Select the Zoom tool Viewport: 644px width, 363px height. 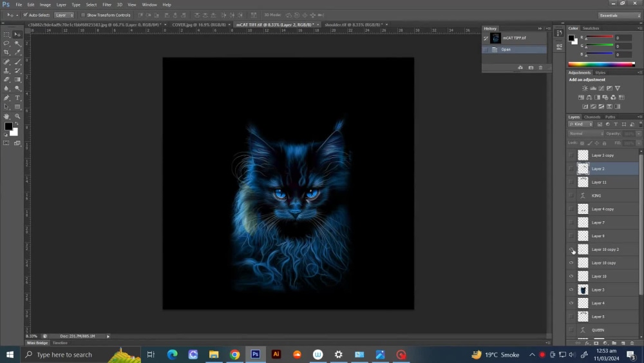[17, 116]
